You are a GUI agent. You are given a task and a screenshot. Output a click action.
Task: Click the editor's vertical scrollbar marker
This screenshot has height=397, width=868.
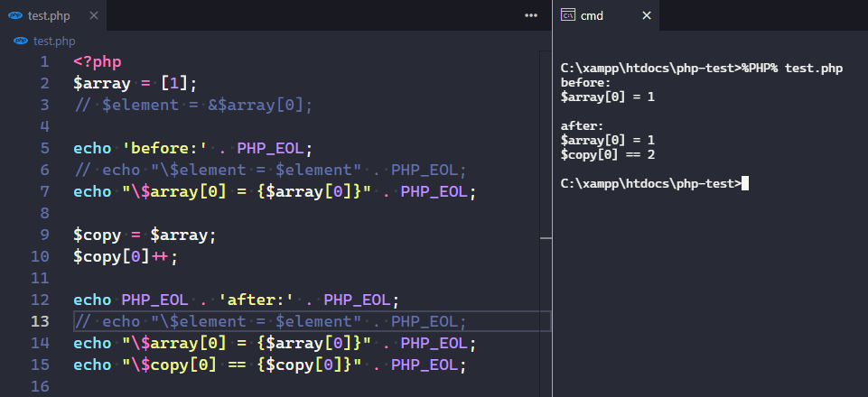point(545,238)
